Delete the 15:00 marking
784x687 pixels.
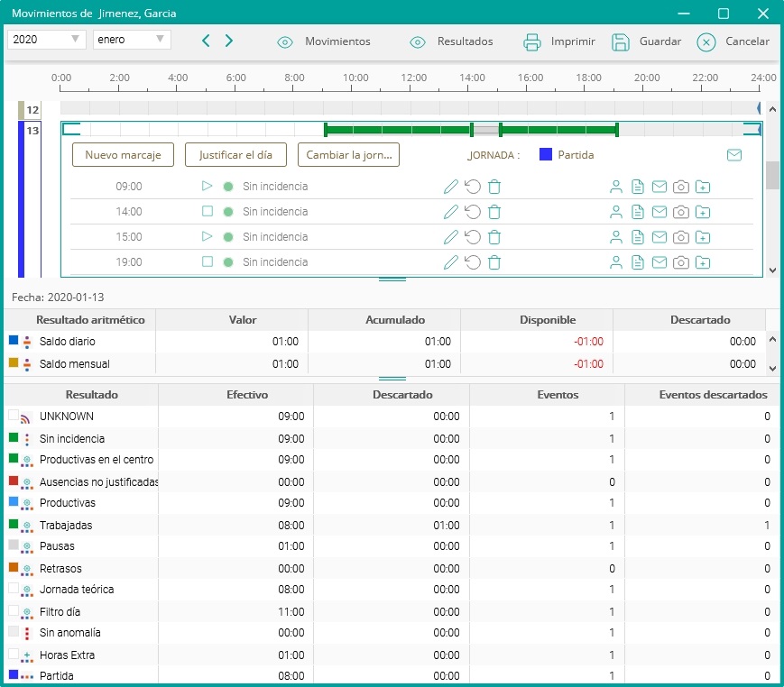pos(494,237)
